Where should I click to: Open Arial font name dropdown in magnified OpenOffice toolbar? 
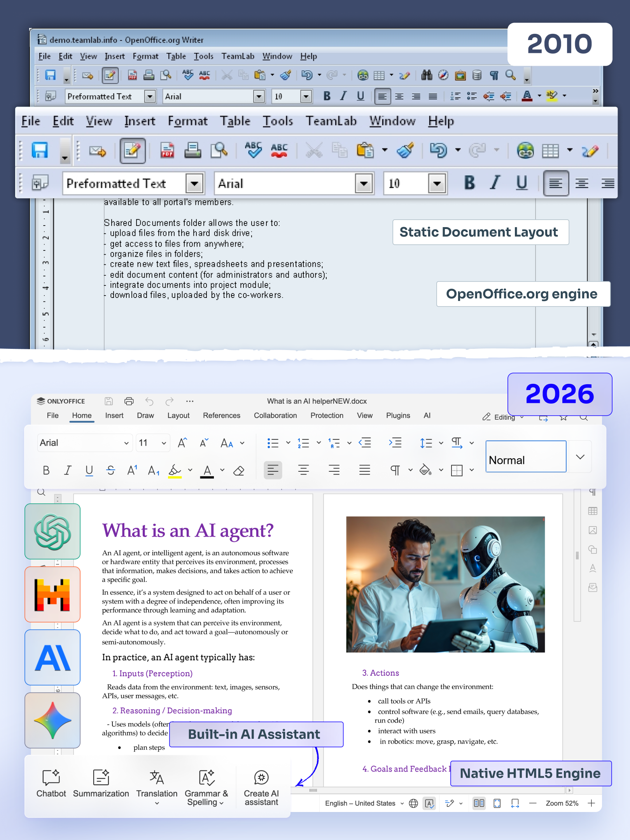pyautogui.click(x=364, y=184)
